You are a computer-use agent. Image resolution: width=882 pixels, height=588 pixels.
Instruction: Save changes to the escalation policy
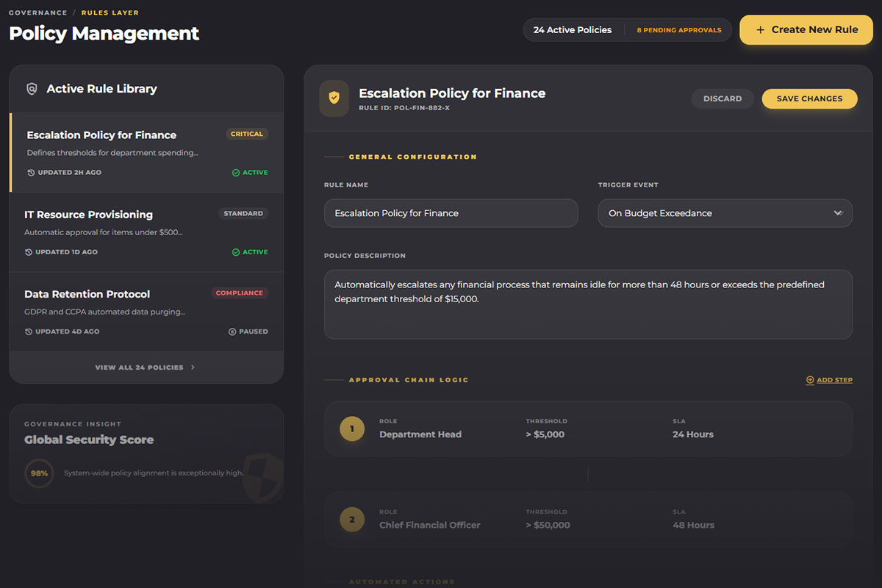809,98
